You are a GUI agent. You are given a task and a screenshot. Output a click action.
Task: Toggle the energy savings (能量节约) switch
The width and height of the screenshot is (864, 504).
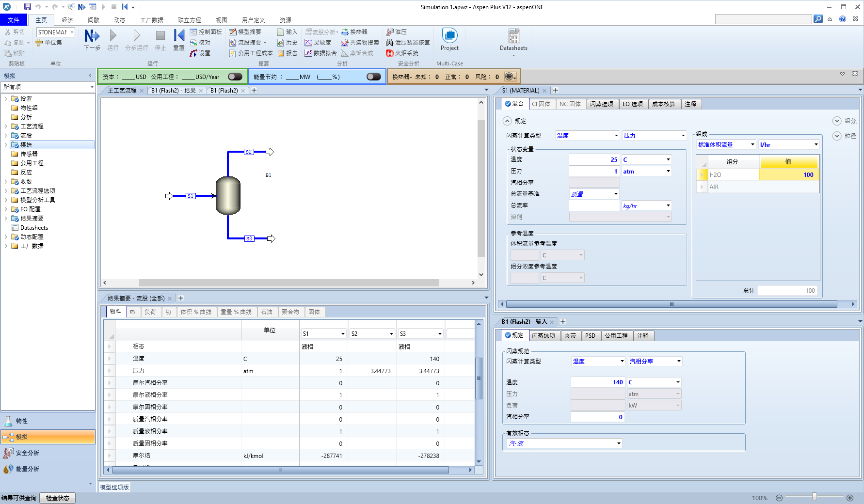click(373, 77)
